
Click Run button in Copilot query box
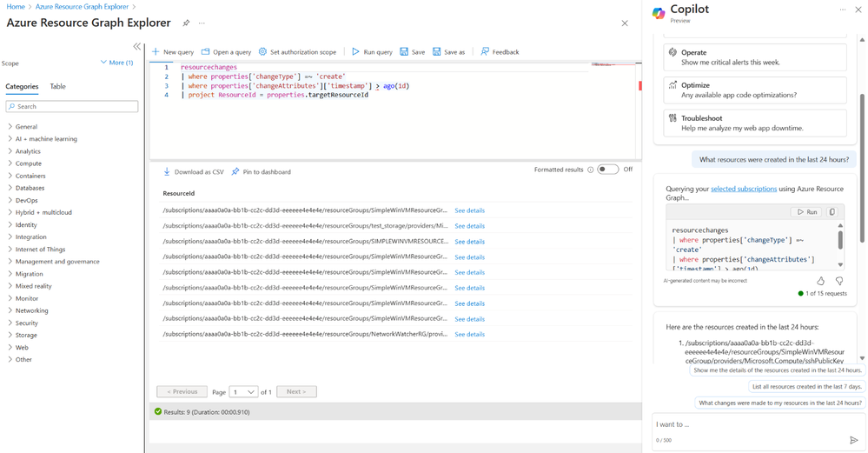coord(807,211)
